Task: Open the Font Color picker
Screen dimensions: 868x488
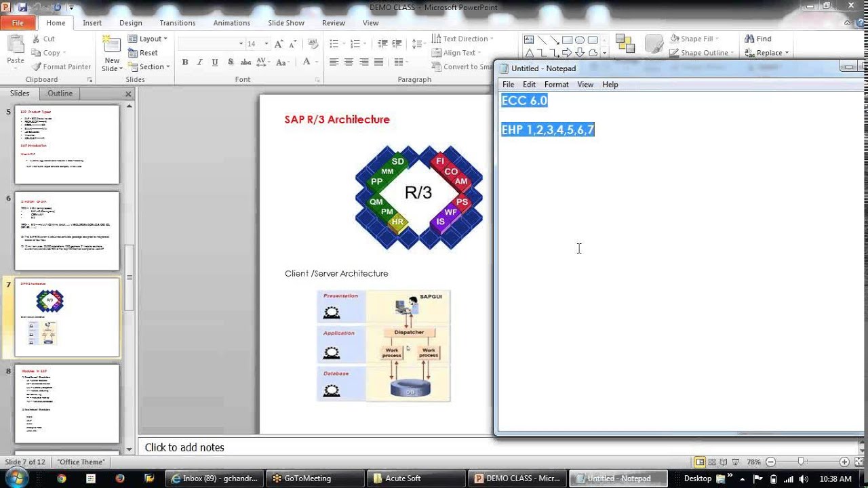Action: click(309, 62)
